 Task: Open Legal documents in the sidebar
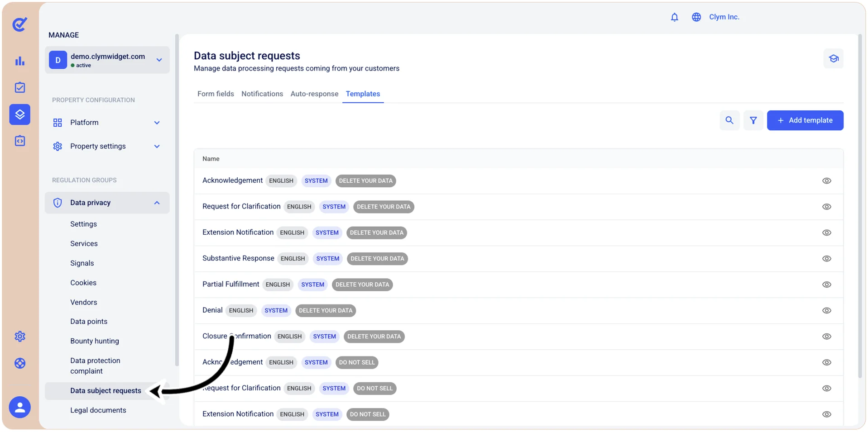click(x=98, y=410)
